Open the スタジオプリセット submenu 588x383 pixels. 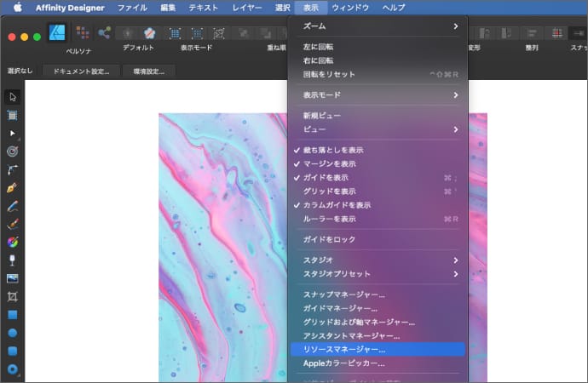[x=375, y=274]
